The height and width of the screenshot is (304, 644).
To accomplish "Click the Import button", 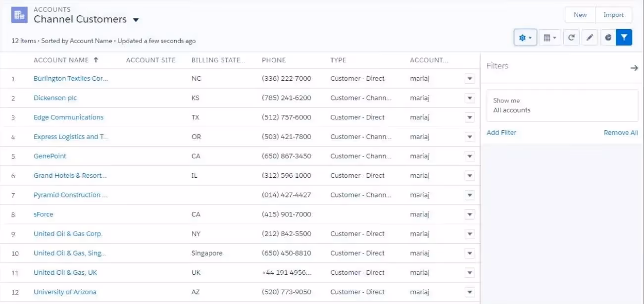I will tap(613, 15).
